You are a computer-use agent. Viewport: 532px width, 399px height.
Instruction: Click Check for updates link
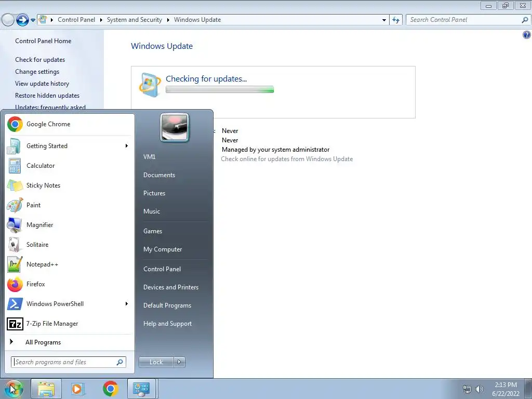[x=40, y=60]
